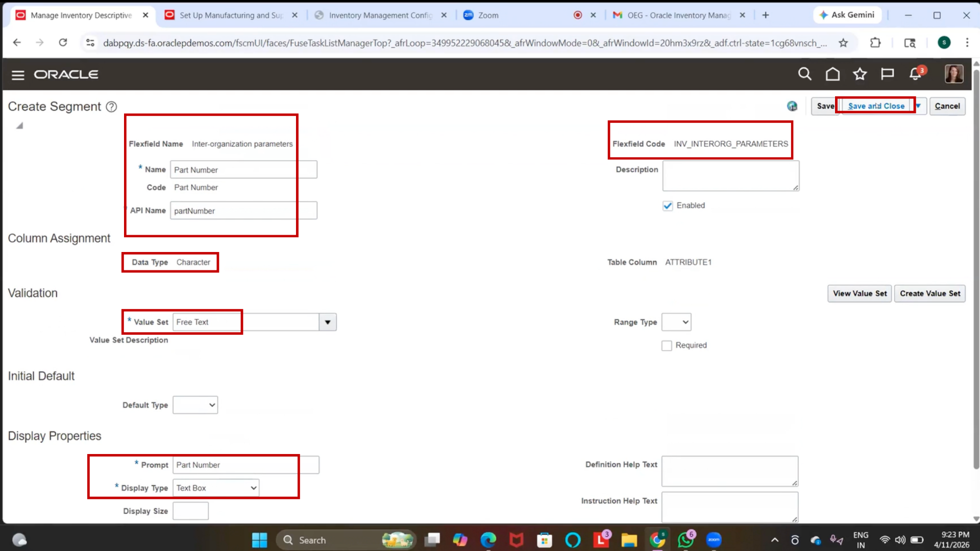Open Chrome three-dot menu

[x=967, y=43]
